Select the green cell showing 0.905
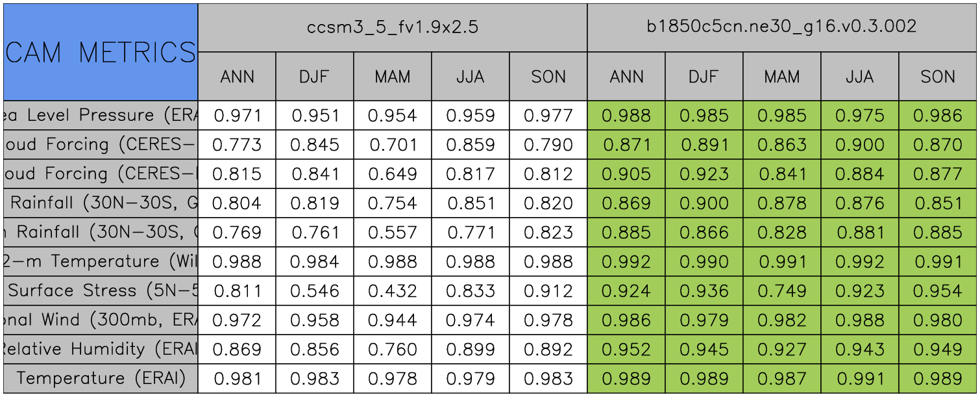The height and width of the screenshot is (397, 980). click(626, 173)
